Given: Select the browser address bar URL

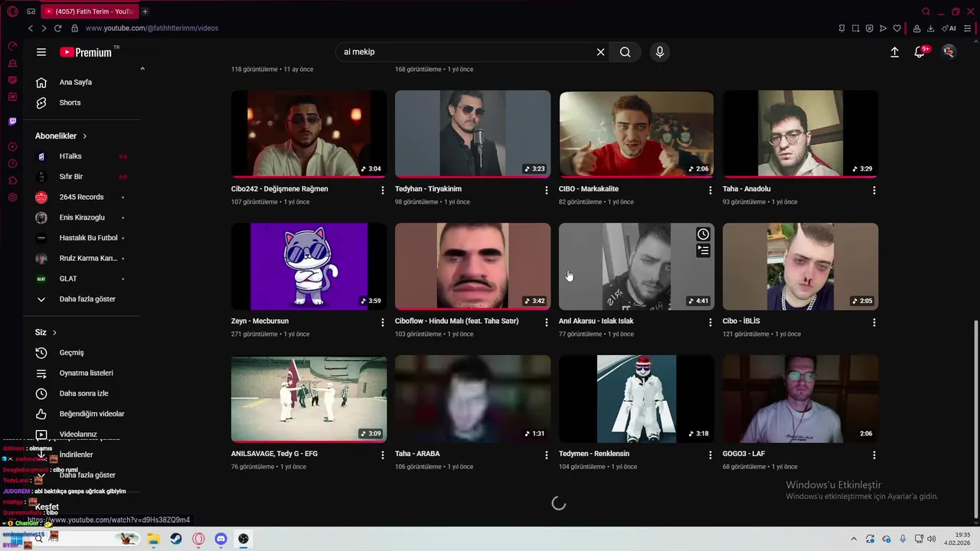Looking at the screenshot, I should pyautogui.click(x=152, y=28).
